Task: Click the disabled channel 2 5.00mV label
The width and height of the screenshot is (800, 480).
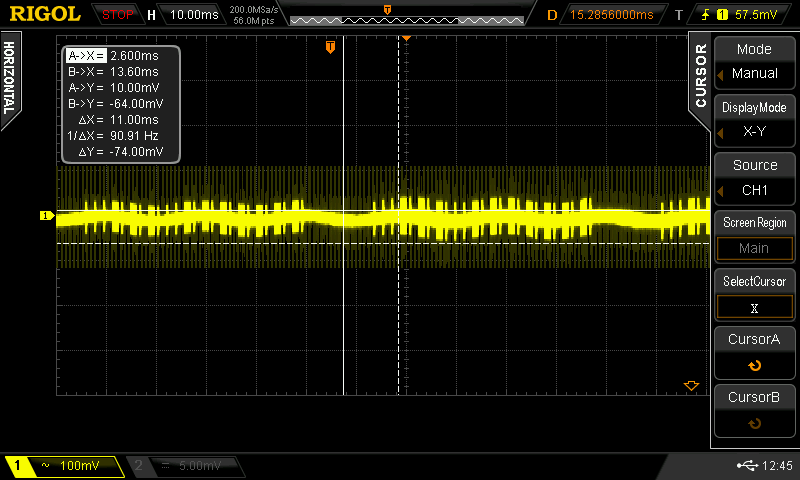Action: (x=199, y=465)
